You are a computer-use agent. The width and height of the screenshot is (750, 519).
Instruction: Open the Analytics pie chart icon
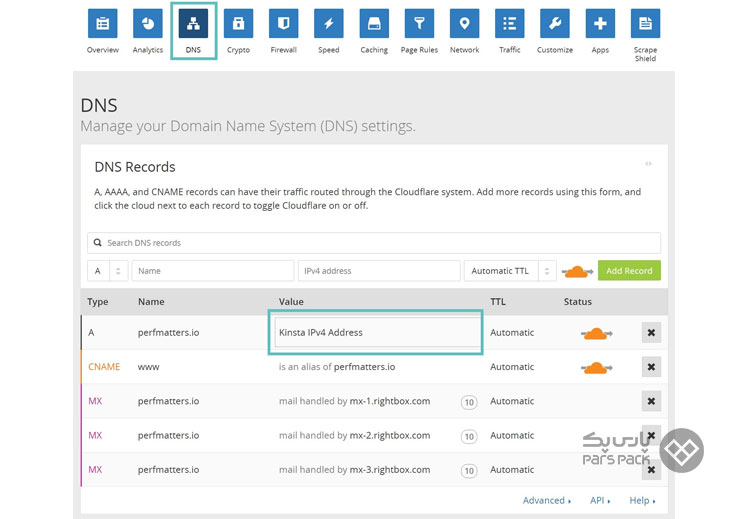148,23
